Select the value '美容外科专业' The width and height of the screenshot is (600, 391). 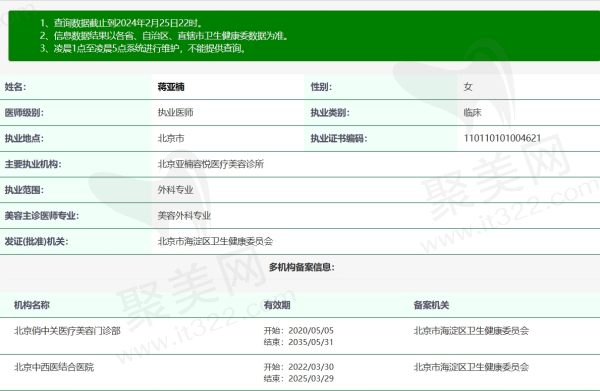(184, 216)
